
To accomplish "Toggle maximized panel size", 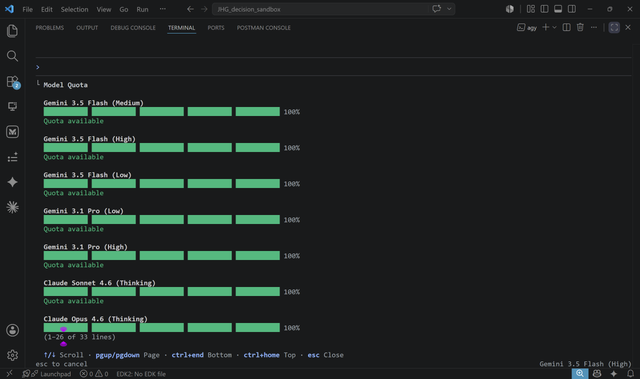I will [614, 27].
